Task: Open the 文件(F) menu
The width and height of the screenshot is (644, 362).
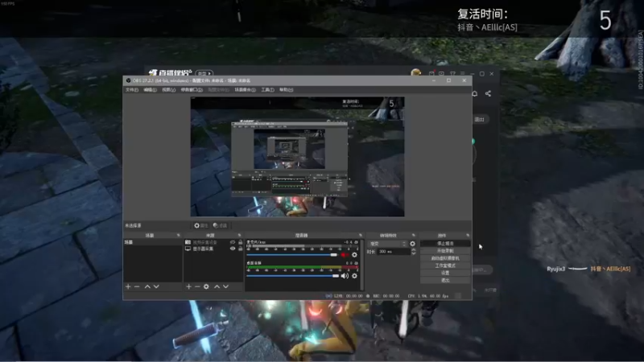Action: click(132, 89)
